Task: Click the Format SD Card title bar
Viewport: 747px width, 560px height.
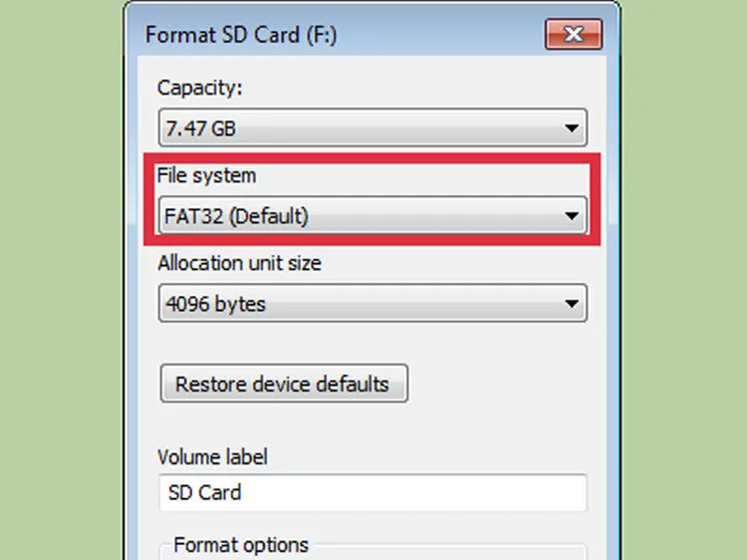Action: tap(329, 34)
